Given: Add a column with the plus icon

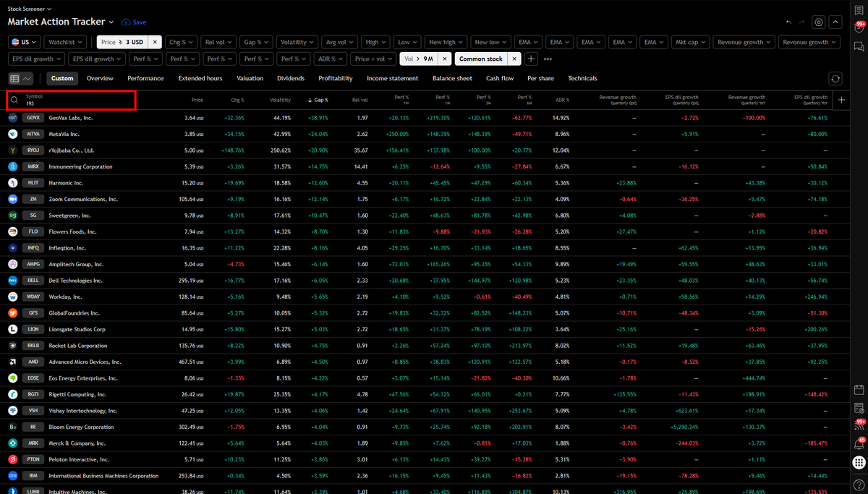Looking at the screenshot, I should pos(841,101).
